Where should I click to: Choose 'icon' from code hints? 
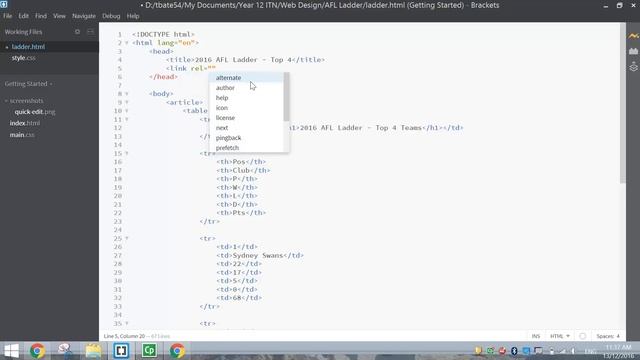click(x=246, y=108)
